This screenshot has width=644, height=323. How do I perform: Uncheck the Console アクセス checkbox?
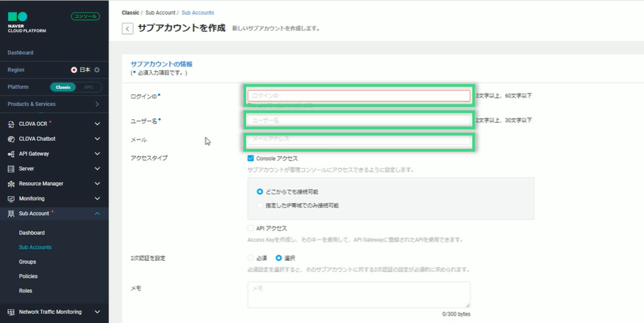(251, 158)
